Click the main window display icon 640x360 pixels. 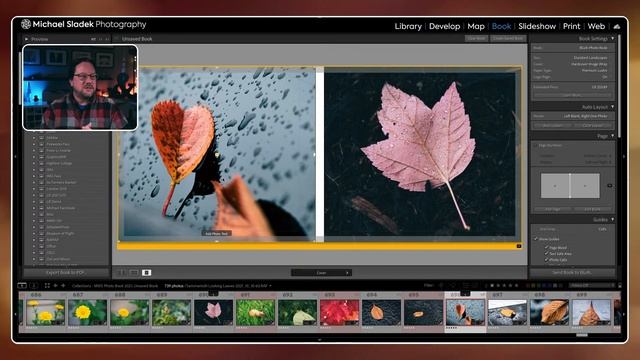click(x=22, y=285)
